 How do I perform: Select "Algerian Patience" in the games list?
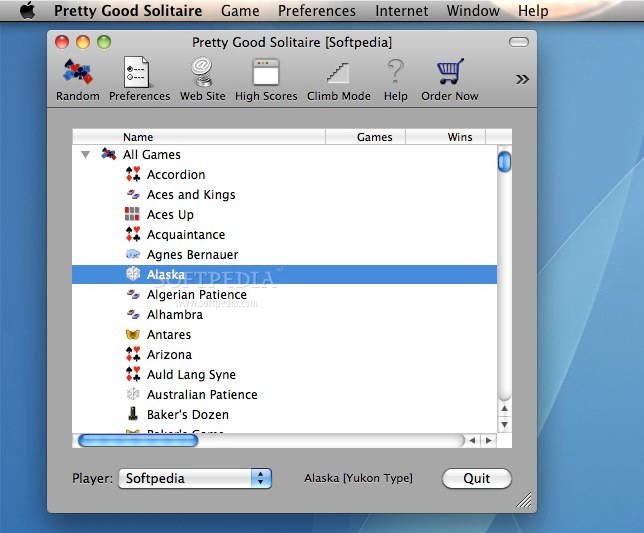click(x=197, y=294)
